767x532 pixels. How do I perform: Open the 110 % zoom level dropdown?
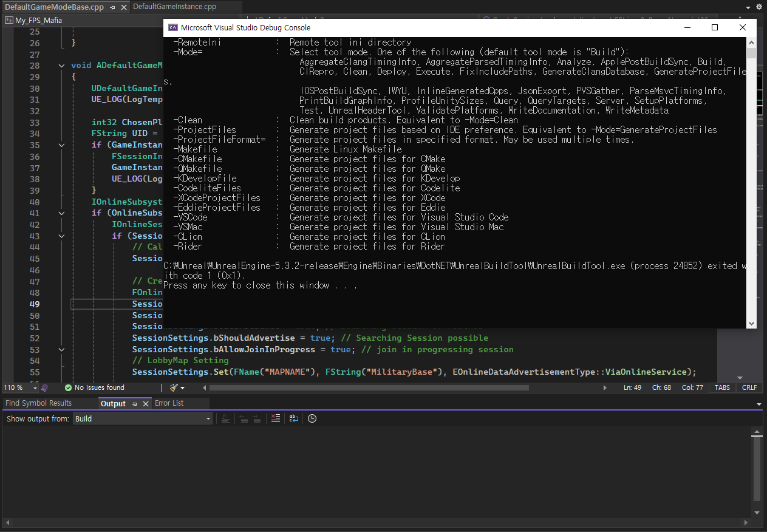(35, 387)
